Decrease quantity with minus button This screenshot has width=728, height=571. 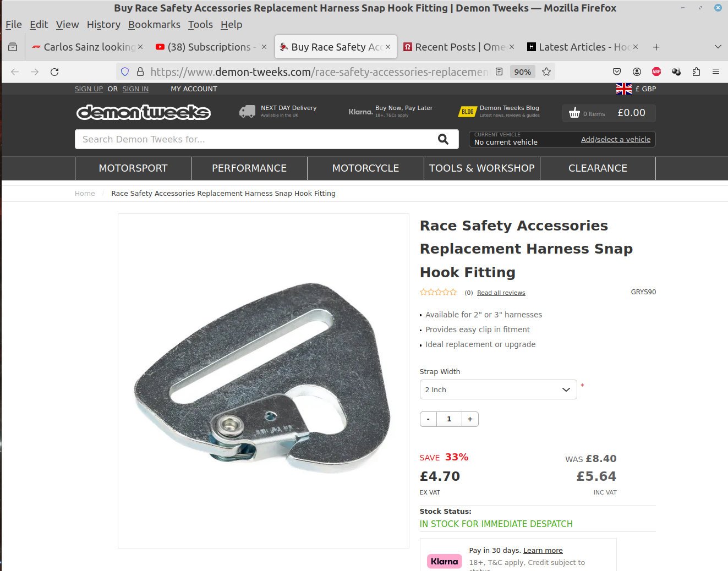point(428,419)
